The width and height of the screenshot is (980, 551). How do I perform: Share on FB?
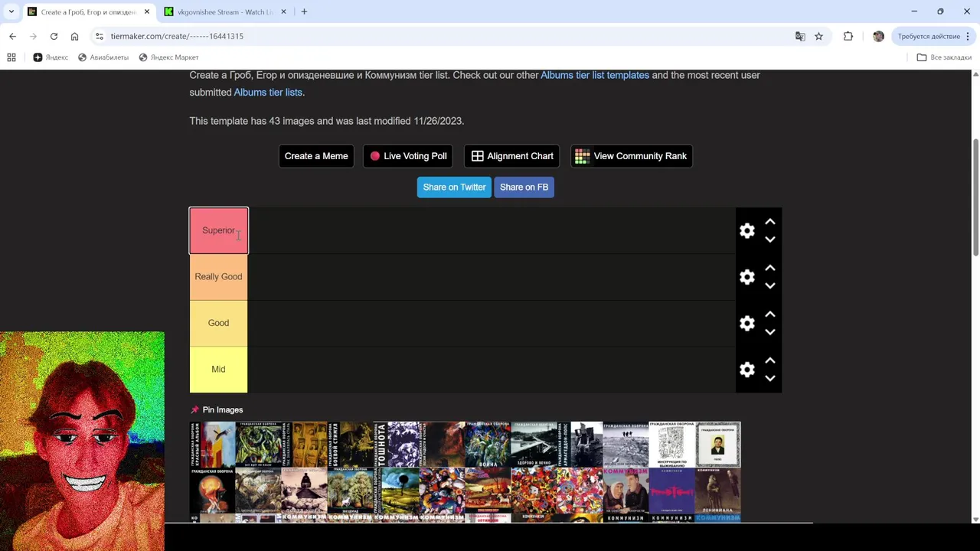pyautogui.click(x=524, y=187)
